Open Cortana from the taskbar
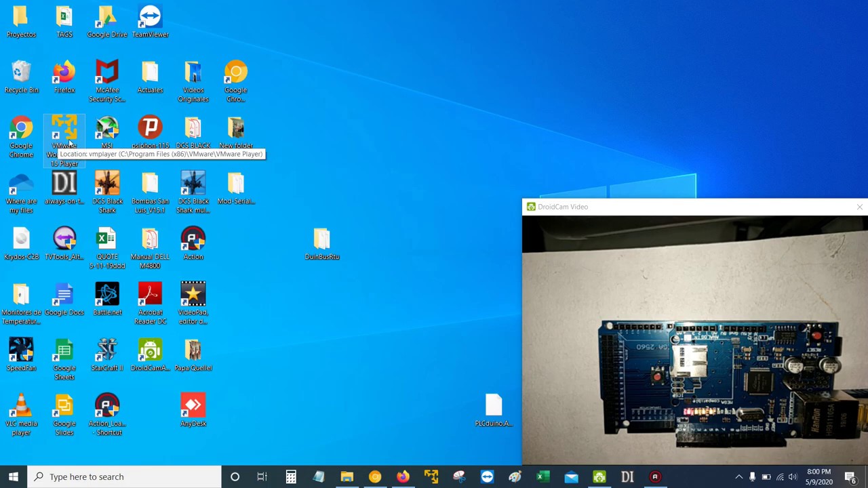Viewport: 868px width, 488px height. click(x=235, y=476)
